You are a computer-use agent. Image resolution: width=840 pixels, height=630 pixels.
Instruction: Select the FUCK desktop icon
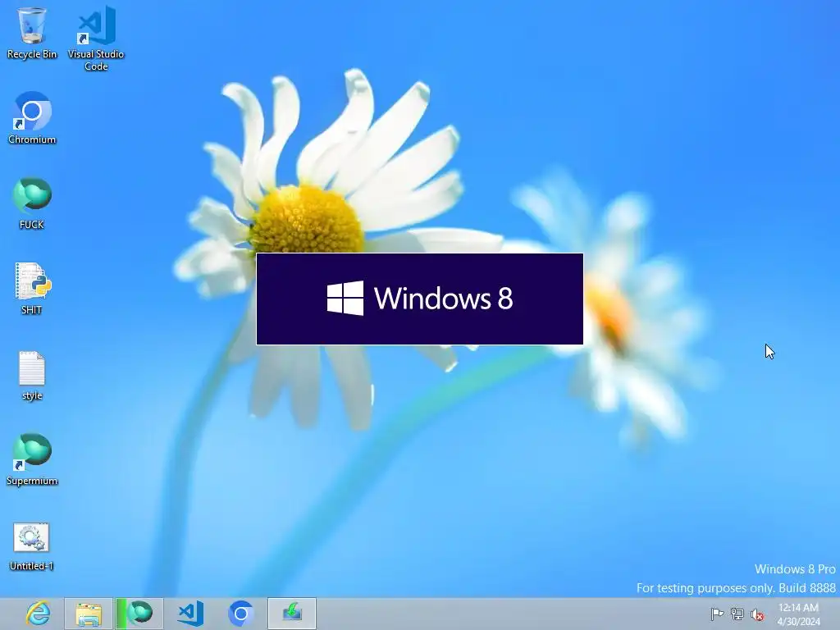32,203
